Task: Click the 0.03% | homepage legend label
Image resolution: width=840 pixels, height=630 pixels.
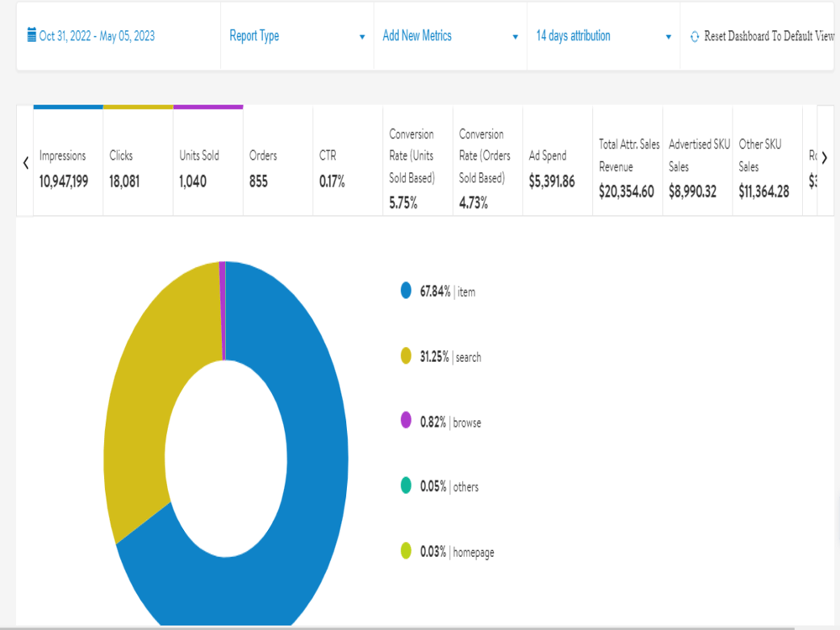Action: pyautogui.click(x=457, y=552)
